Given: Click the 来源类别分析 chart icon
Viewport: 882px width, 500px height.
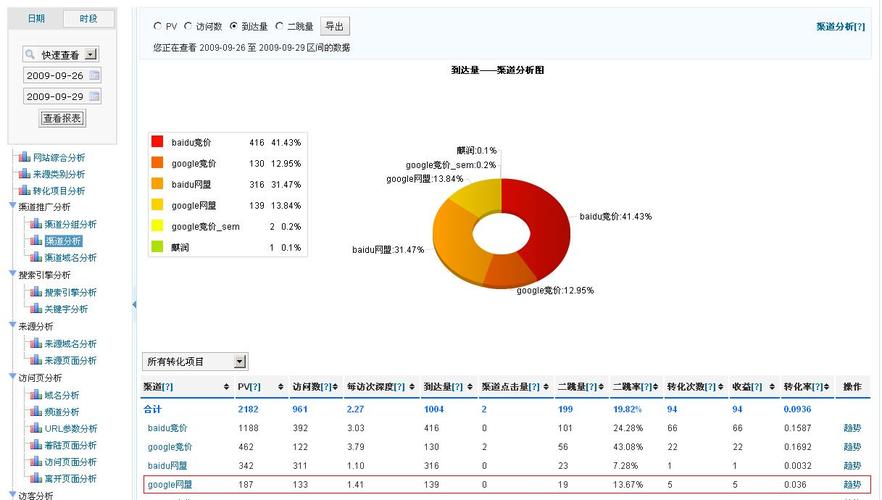Looking at the screenshot, I should click(25, 174).
